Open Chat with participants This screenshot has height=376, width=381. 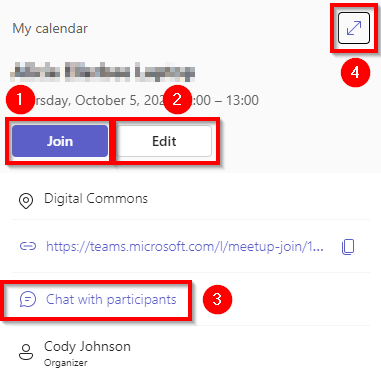111,300
